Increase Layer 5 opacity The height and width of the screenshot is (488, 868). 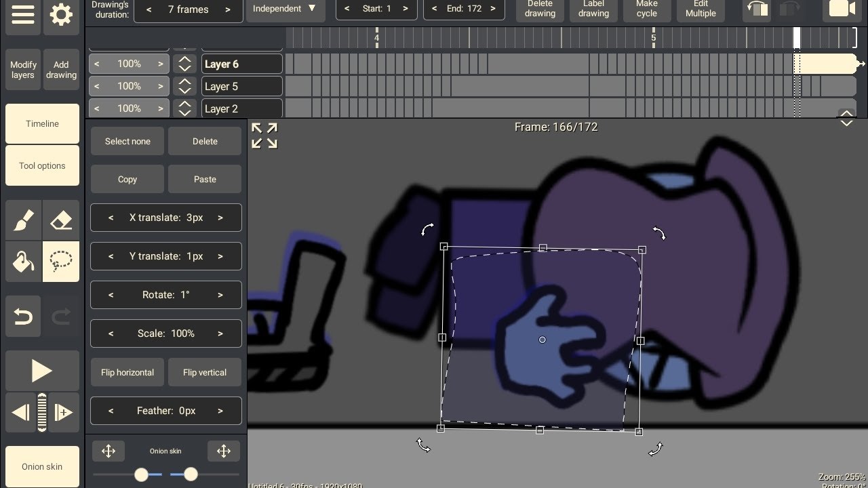tap(161, 86)
